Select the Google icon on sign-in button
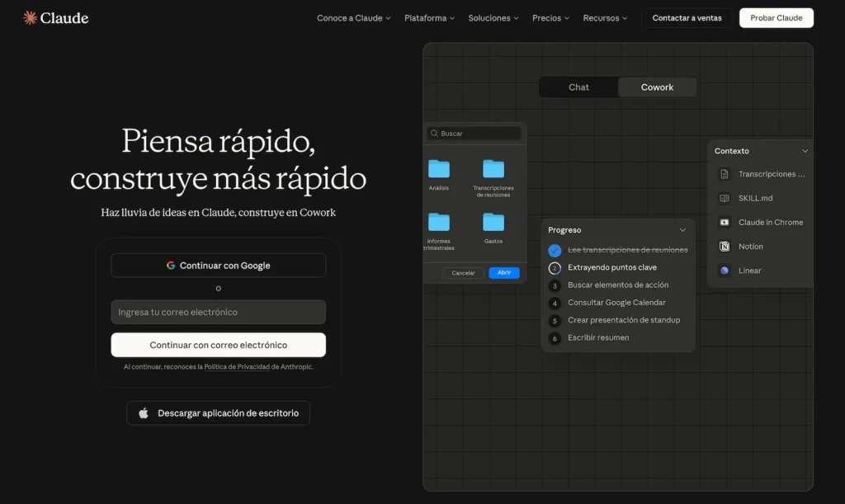 coord(169,266)
